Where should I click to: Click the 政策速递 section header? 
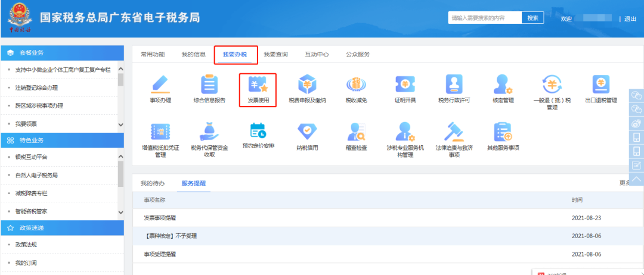tap(62, 228)
